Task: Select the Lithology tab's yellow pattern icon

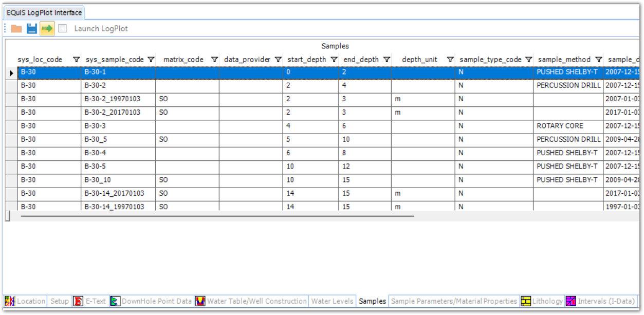Action: [525, 302]
